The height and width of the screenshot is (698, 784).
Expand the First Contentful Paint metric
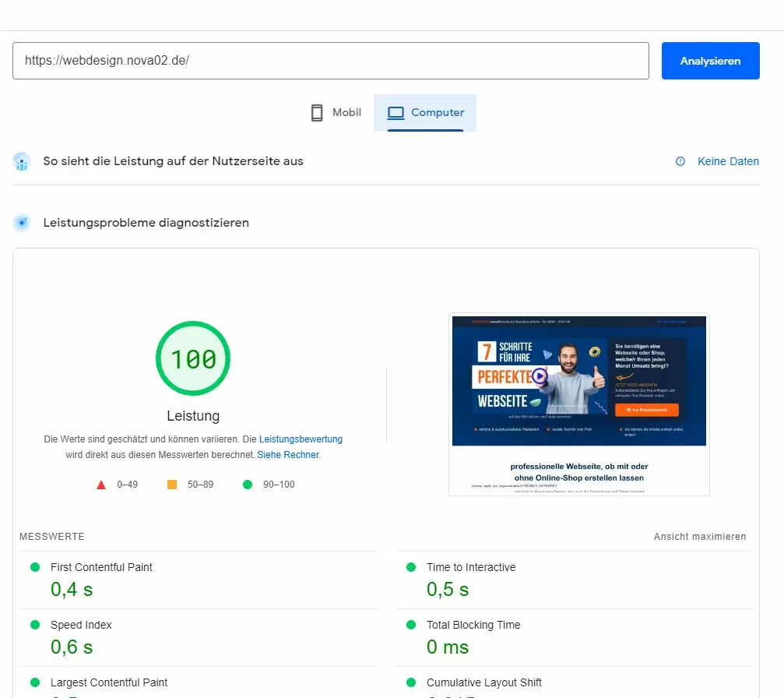pyautogui.click(x=101, y=567)
